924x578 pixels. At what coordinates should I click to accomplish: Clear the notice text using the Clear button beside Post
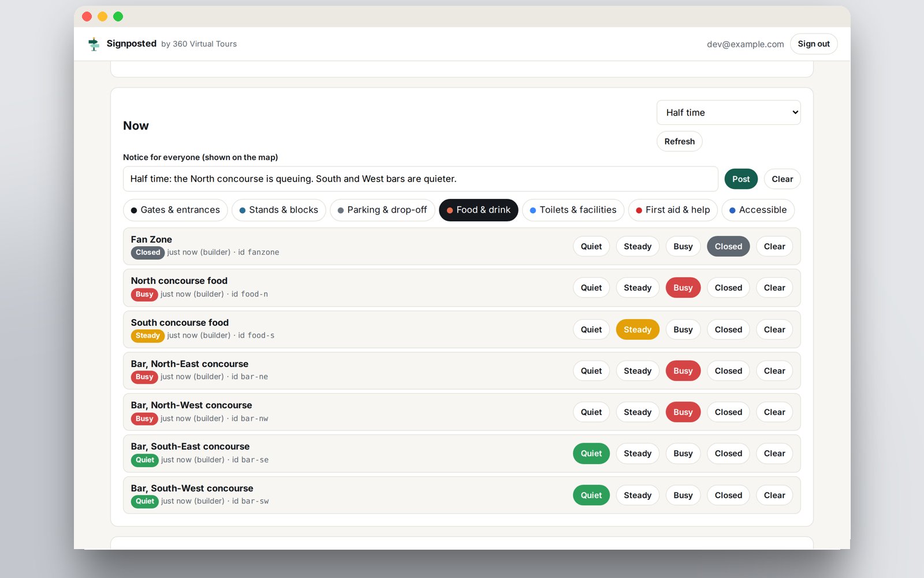(x=782, y=179)
